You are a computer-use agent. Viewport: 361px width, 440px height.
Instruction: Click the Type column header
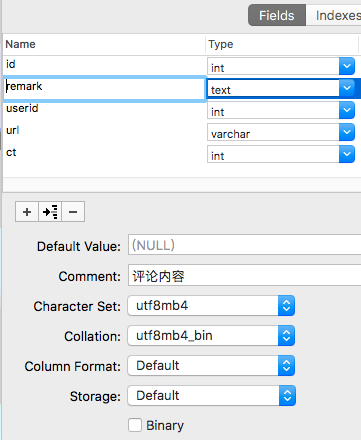click(282, 44)
